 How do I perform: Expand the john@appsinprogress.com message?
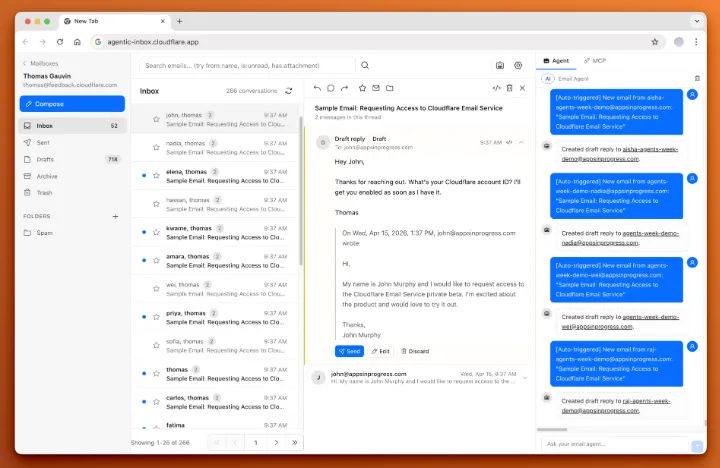(525, 378)
